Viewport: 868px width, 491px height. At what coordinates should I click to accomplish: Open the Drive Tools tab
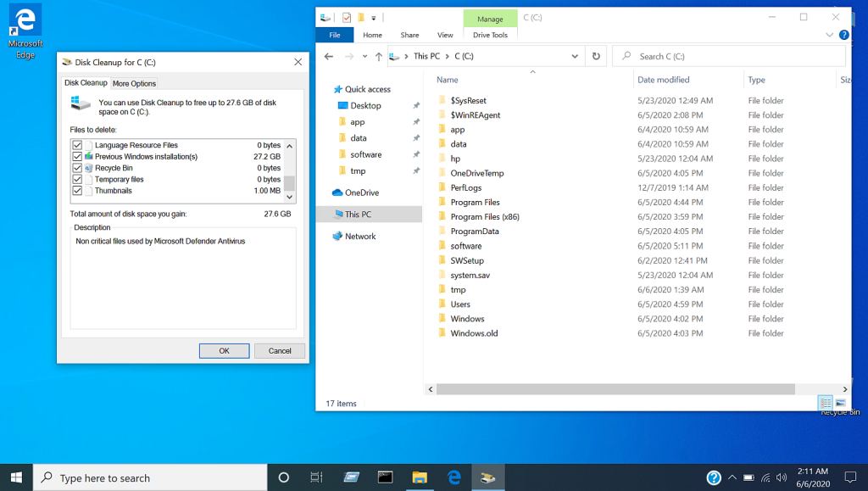490,35
